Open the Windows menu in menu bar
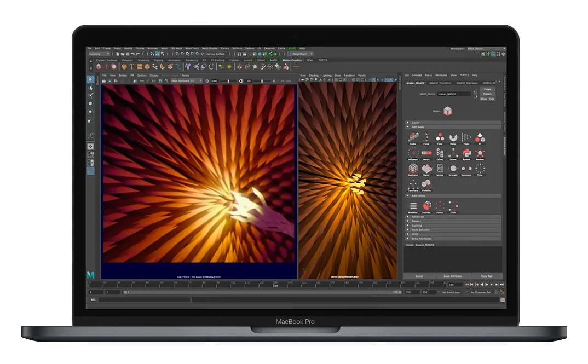Image resolution: width=588 pixels, height=364 pixels. coord(152,48)
